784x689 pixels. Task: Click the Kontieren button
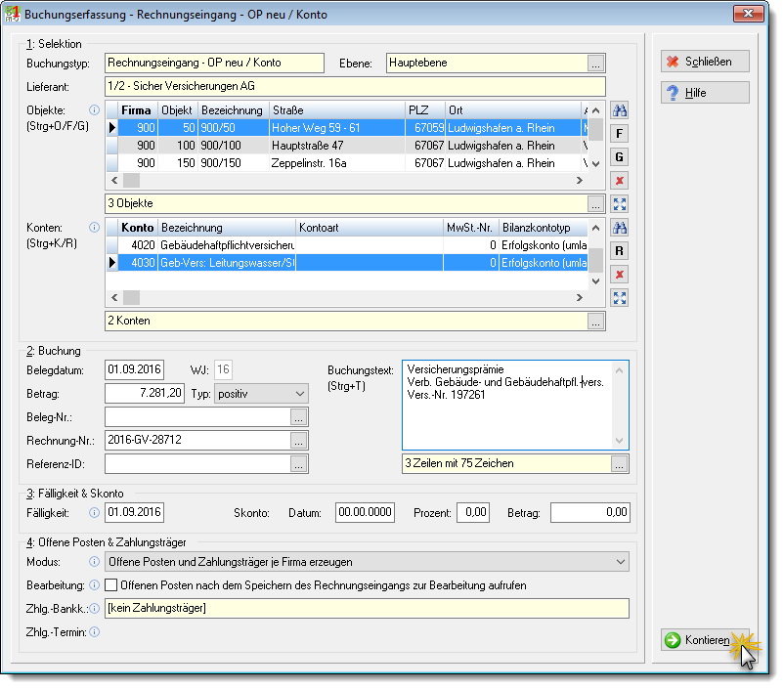coord(705,640)
